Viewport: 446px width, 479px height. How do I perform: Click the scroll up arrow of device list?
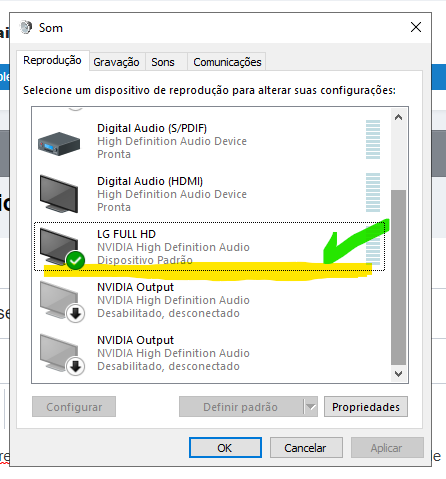(398, 117)
